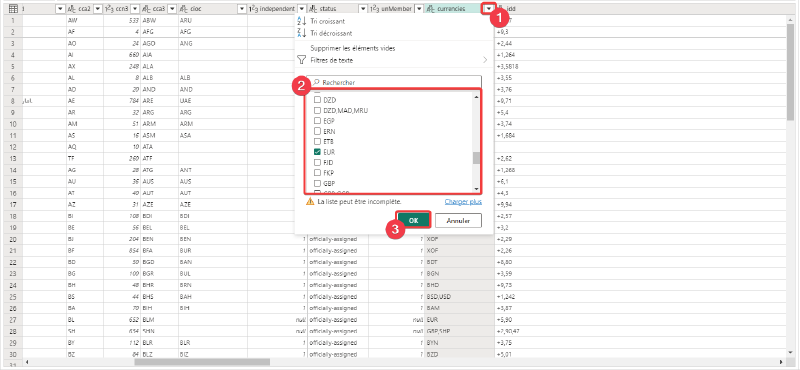Check the DZD currency checkbox
Screen dimensions: 800x370
(317, 100)
